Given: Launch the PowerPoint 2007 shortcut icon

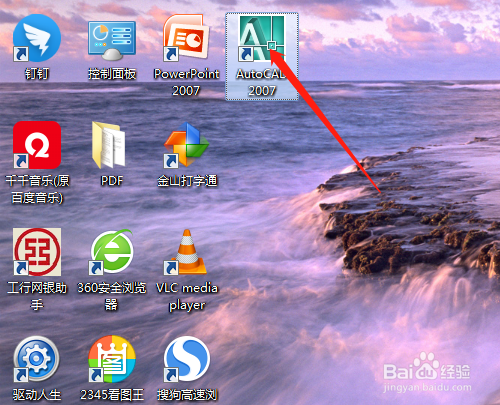Looking at the screenshot, I should point(187,38).
